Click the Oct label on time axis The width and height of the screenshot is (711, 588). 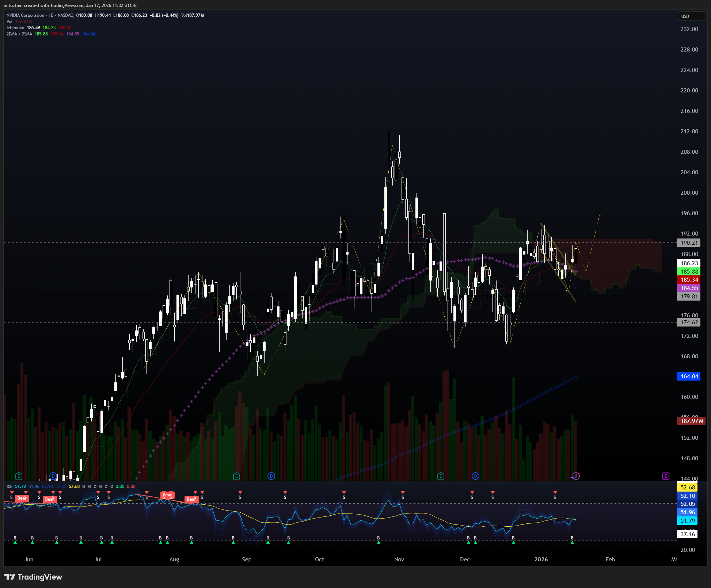(x=319, y=560)
